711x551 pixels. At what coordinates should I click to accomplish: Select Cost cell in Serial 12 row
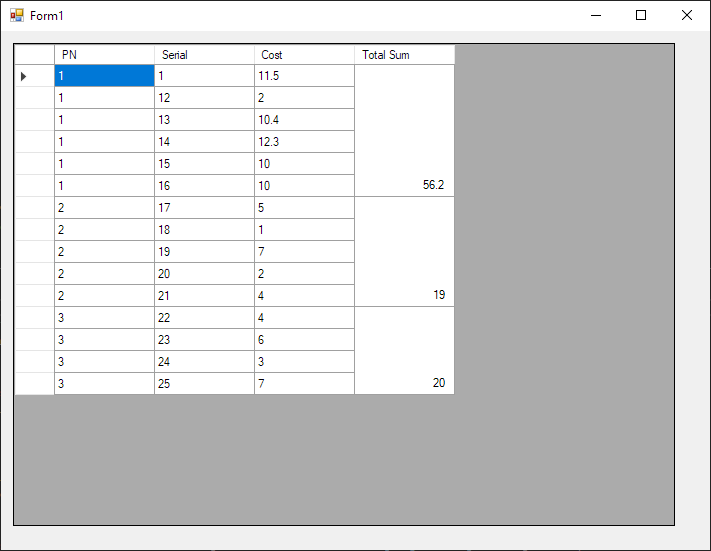[x=304, y=98]
